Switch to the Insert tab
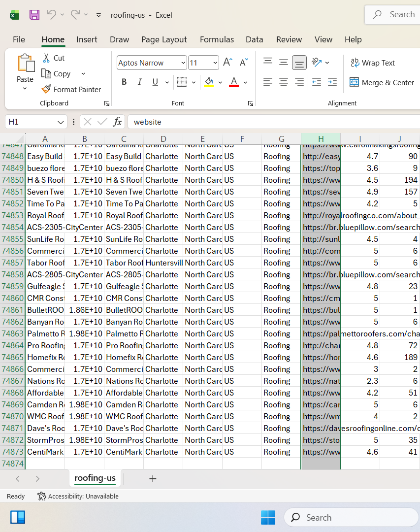This screenshot has width=420, height=532. pyautogui.click(x=87, y=39)
